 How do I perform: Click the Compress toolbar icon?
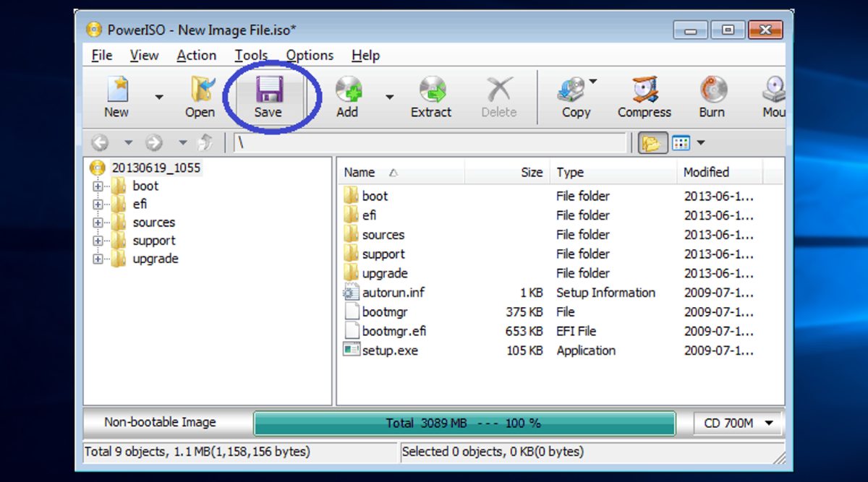644,97
